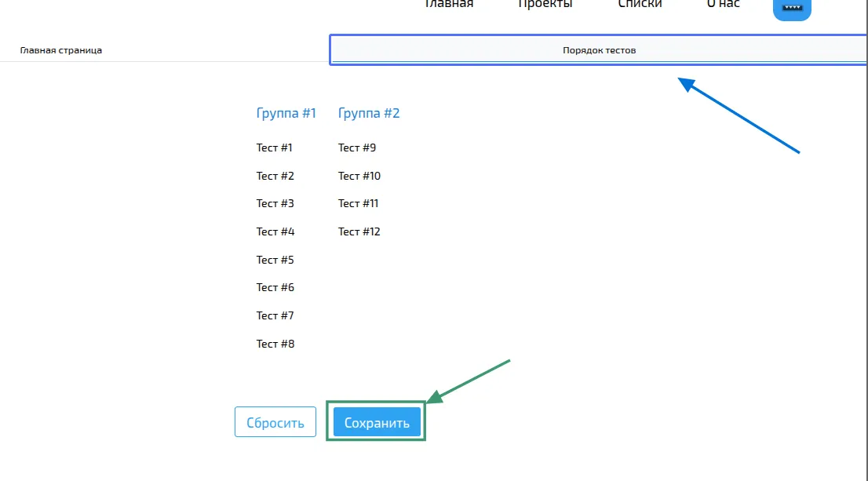868x481 pixels.
Task: Go to Проекты in the top menu
Action: pyautogui.click(x=545, y=5)
